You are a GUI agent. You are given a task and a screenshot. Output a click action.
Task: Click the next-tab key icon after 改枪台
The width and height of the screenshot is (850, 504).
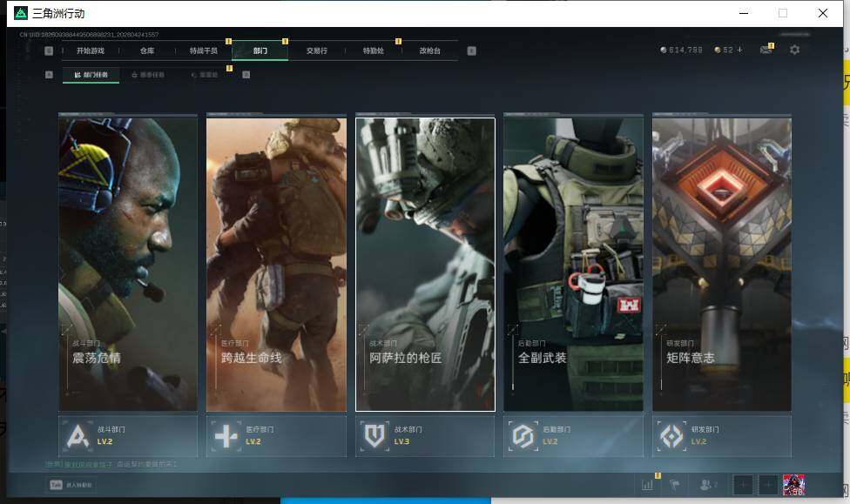(472, 51)
